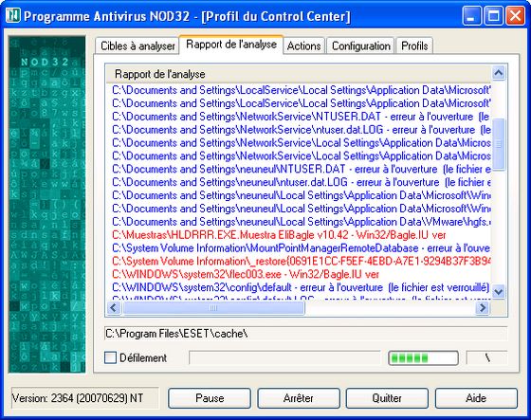Select the NetworkService\NTUSER.DAT error row

[301, 117]
